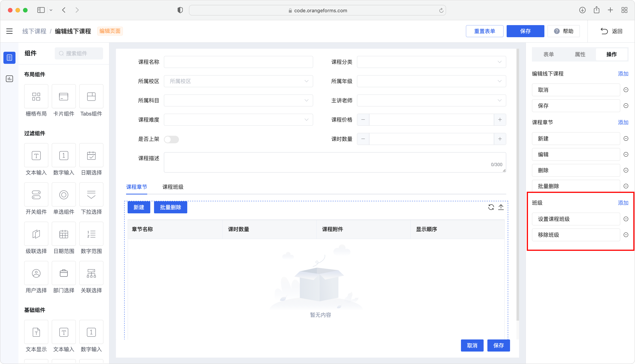Expand the 所属科目 dropdown

click(x=238, y=100)
